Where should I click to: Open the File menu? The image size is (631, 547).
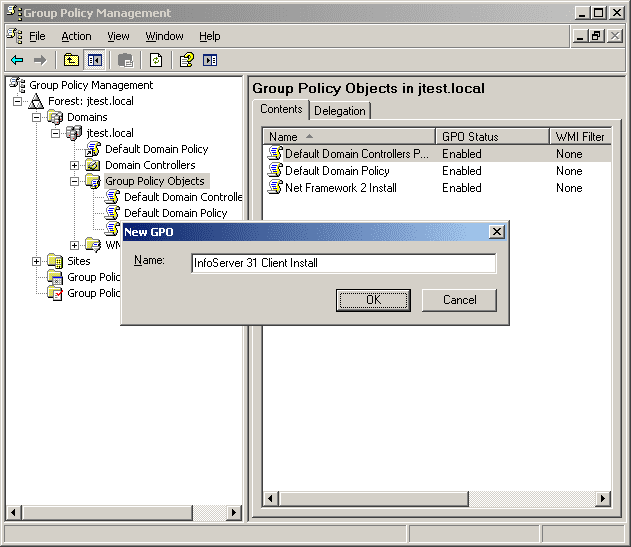coord(37,36)
